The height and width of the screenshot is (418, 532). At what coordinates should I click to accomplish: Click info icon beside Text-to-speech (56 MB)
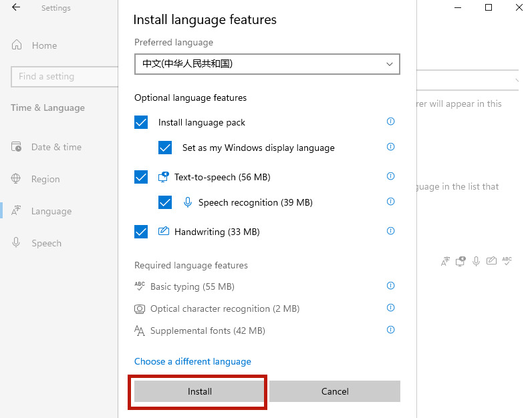[x=391, y=176]
